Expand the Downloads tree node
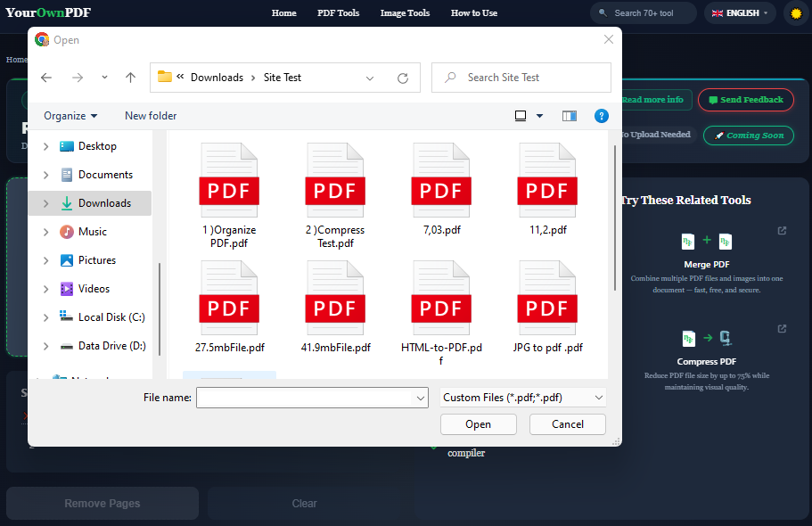Image resolution: width=812 pixels, height=526 pixels. point(45,203)
